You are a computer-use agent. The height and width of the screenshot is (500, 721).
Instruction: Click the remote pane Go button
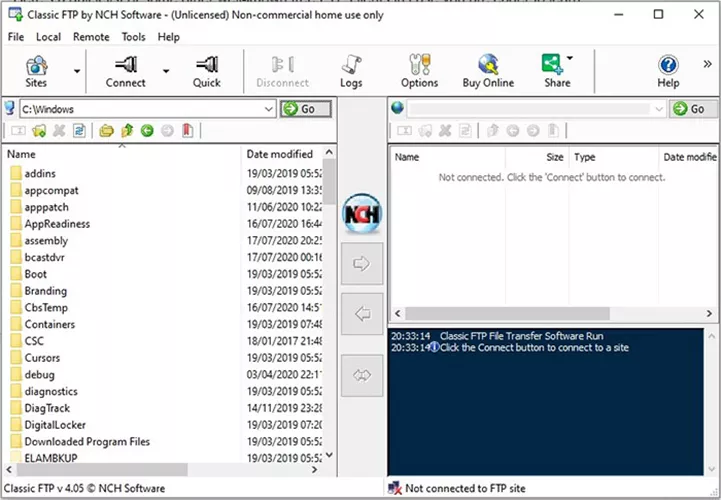click(x=695, y=109)
